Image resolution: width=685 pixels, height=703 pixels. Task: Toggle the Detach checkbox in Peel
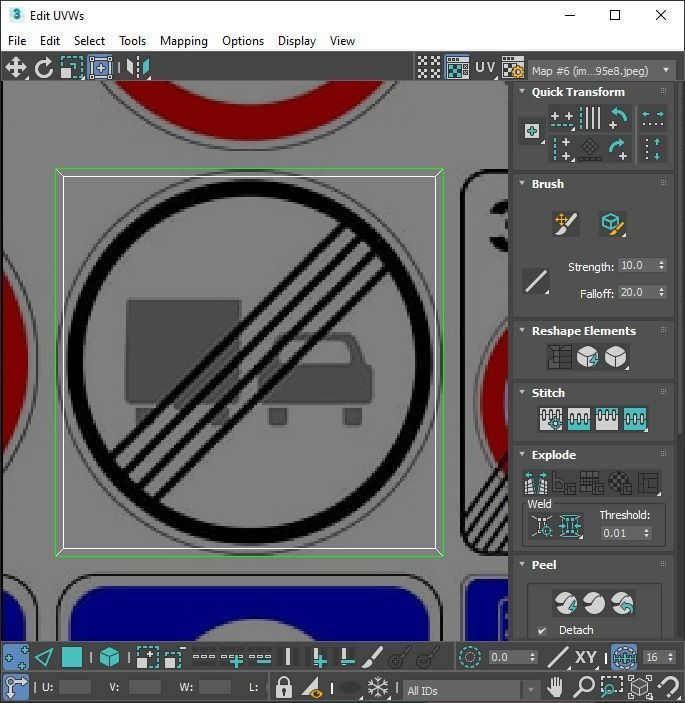pos(542,631)
